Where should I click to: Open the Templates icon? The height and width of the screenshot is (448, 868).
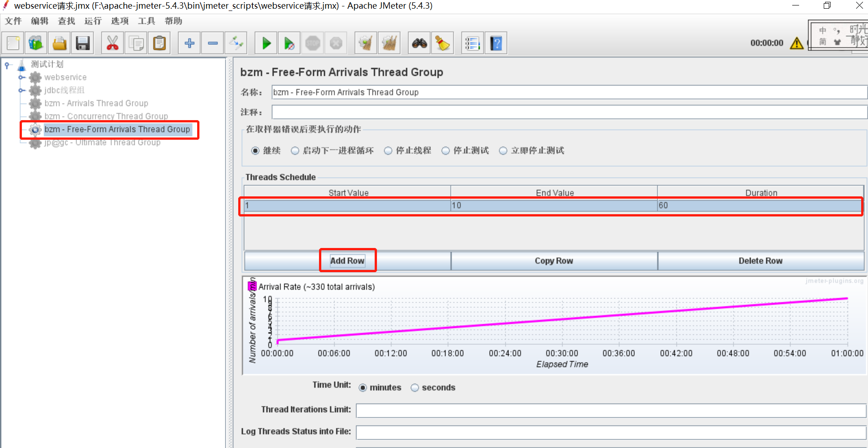(x=36, y=43)
